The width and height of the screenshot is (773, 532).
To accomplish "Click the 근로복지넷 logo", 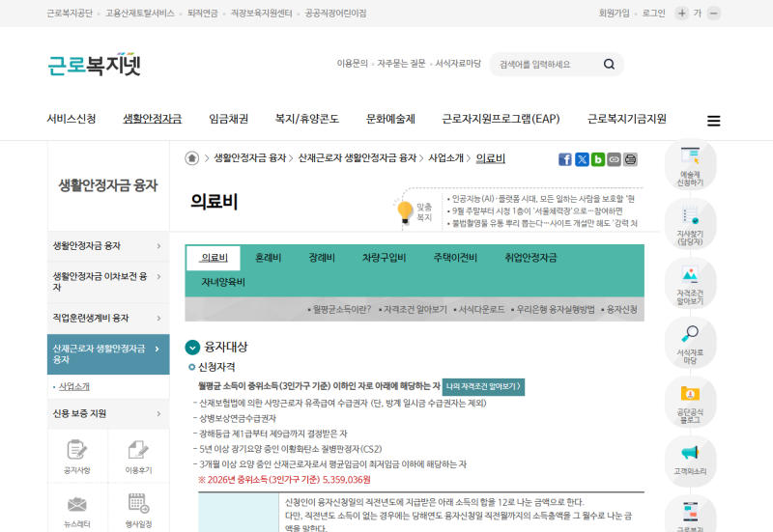I will coord(94,65).
